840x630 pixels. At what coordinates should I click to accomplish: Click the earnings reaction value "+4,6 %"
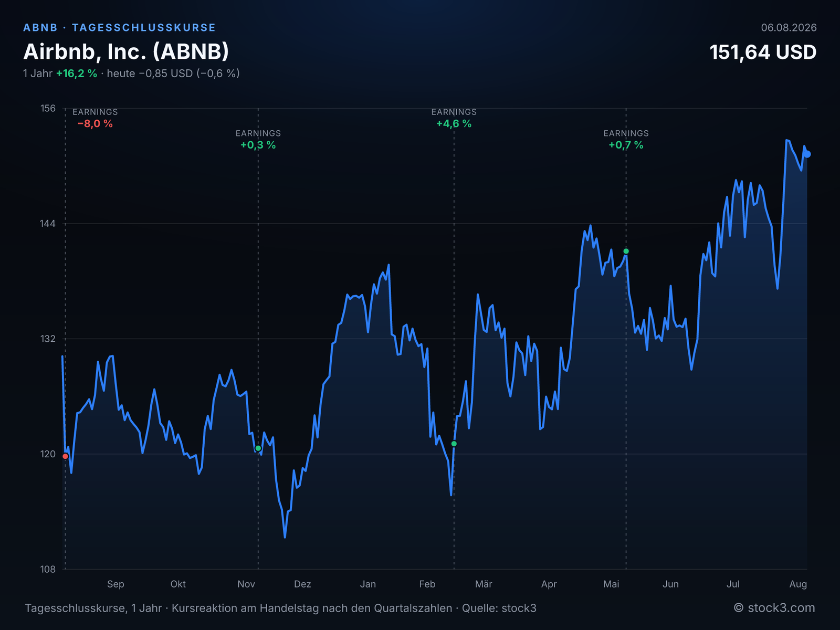(454, 124)
